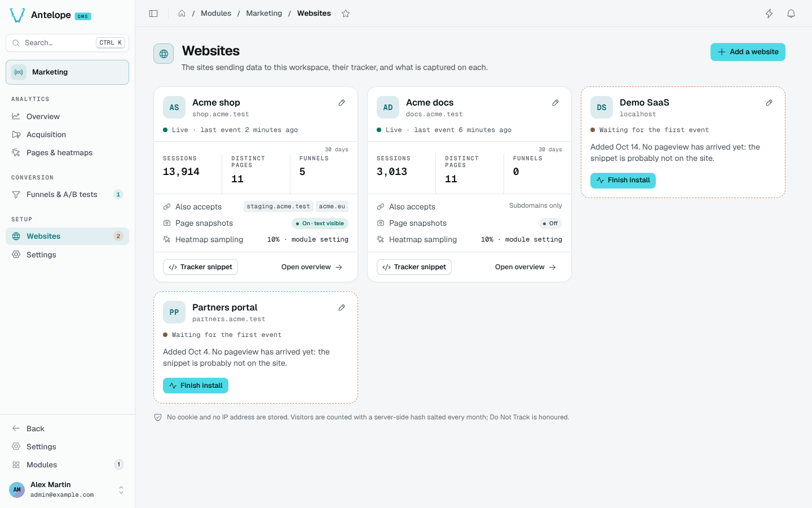Image resolution: width=812 pixels, height=508 pixels.
Task: Go to Overview analytics
Action: (67, 116)
